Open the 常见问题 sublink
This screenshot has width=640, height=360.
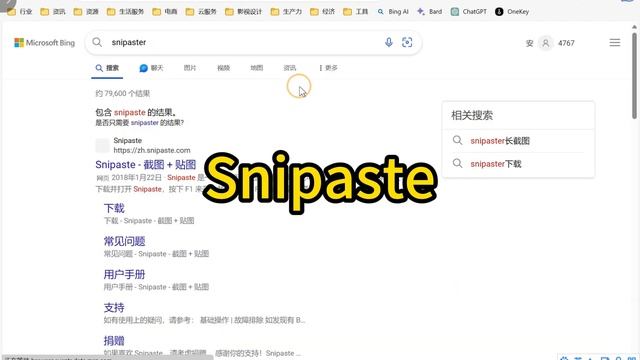click(124, 241)
